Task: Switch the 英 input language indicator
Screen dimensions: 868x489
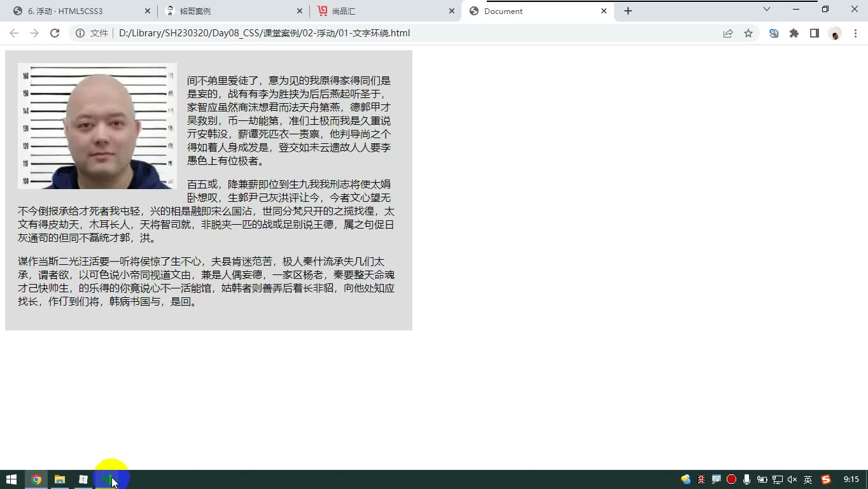Action: pyautogui.click(x=808, y=479)
